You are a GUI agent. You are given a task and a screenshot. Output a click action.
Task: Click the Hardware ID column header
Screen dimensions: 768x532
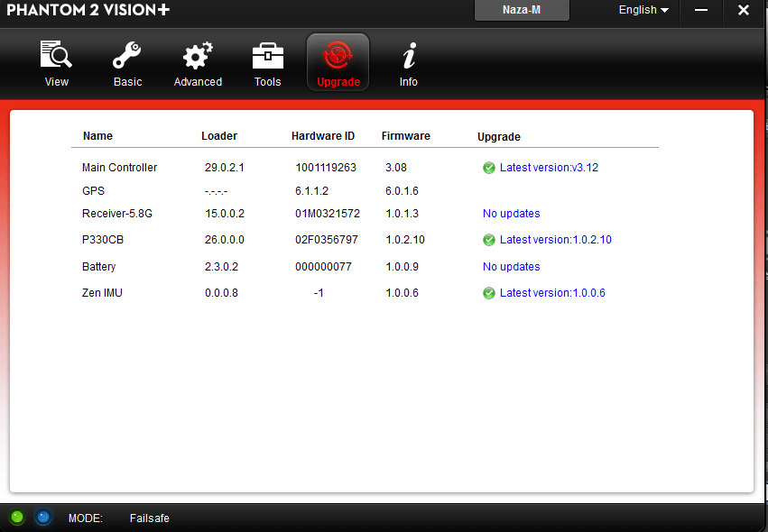tap(323, 135)
